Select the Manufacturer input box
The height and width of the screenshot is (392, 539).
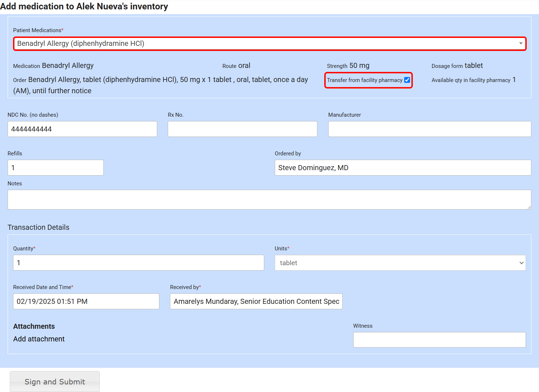click(429, 129)
